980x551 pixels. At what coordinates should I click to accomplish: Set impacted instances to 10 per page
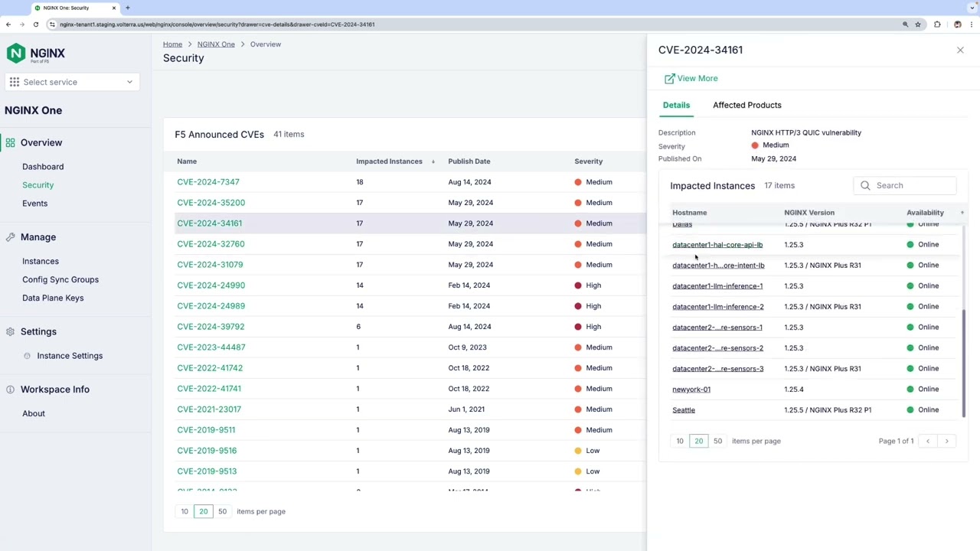pos(680,441)
